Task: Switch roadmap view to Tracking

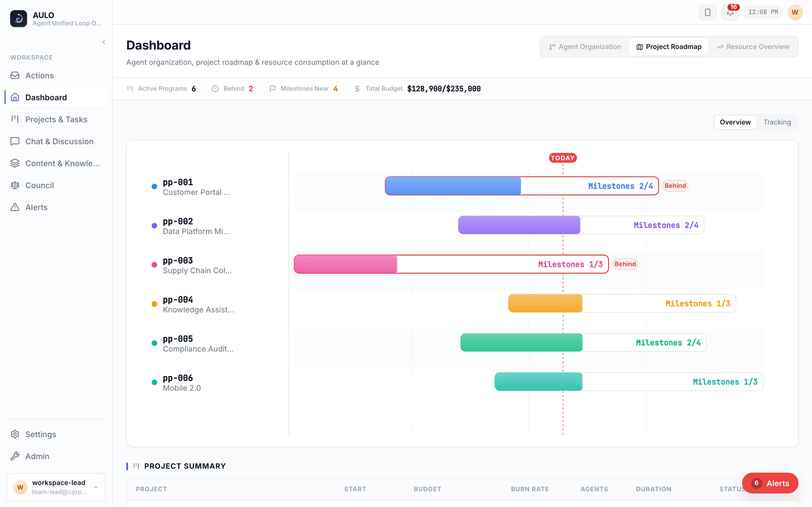Action: click(x=777, y=122)
